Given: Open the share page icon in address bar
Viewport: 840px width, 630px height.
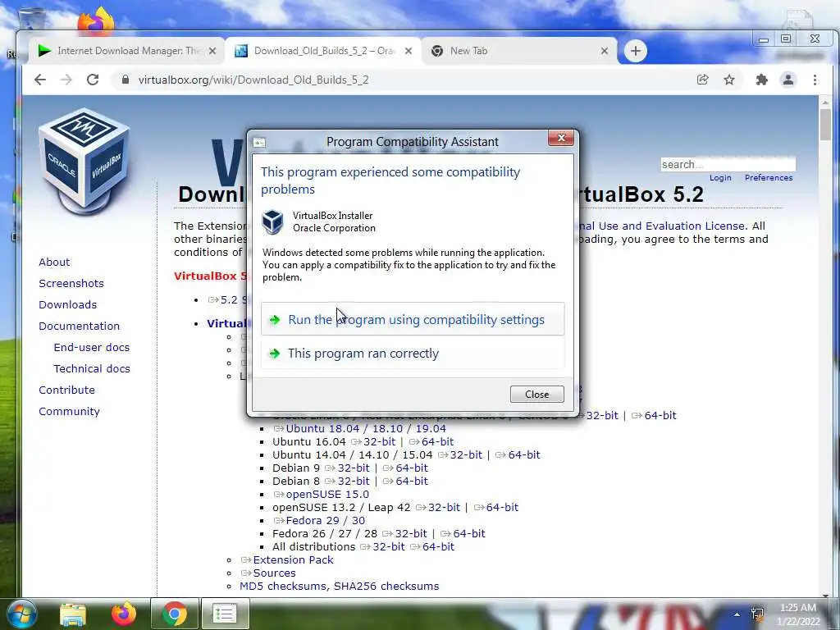Looking at the screenshot, I should [x=702, y=80].
